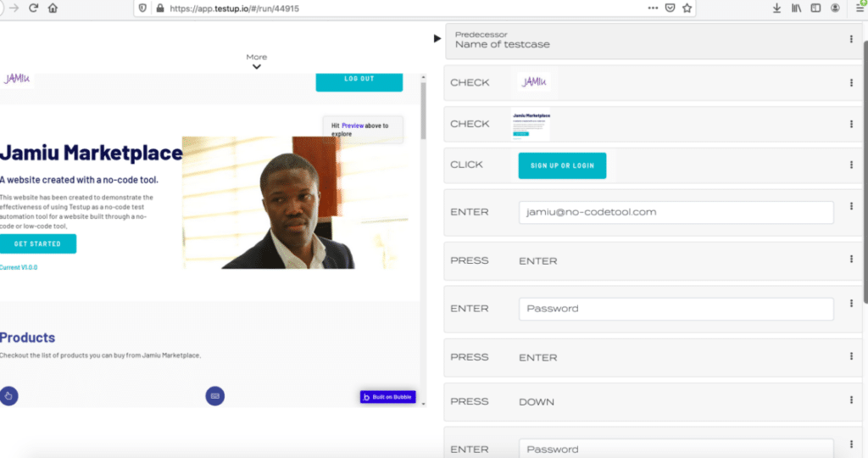Image resolution: width=868 pixels, height=458 pixels.
Task: Open the tracking protection shield icon
Action: pos(142,8)
